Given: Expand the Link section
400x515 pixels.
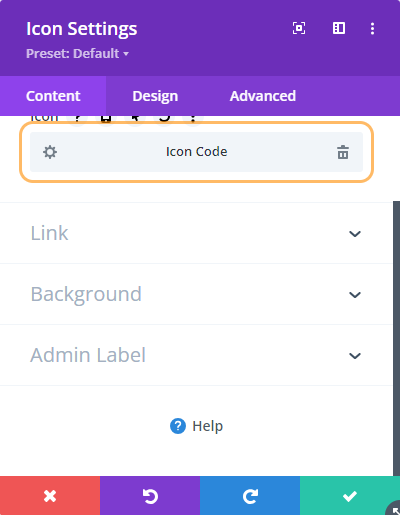Looking at the screenshot, I should pyautogui.click(x=196, y=233).
